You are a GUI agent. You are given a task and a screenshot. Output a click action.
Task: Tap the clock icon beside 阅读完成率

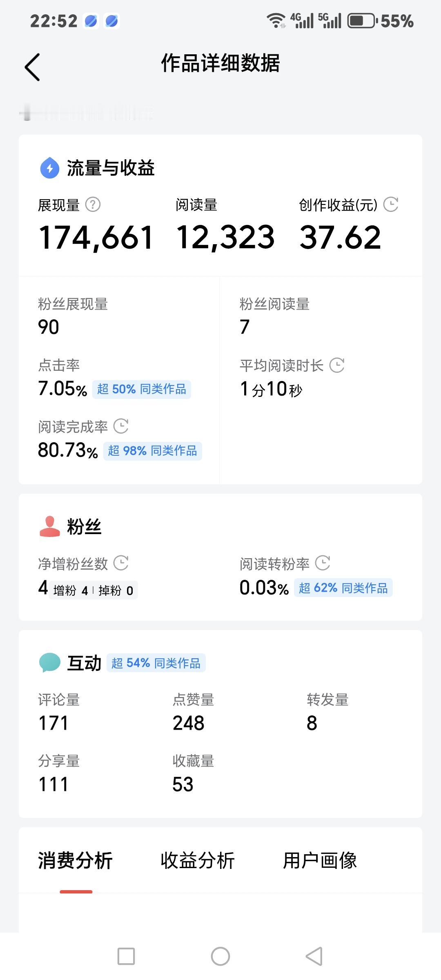pos(121,426)
